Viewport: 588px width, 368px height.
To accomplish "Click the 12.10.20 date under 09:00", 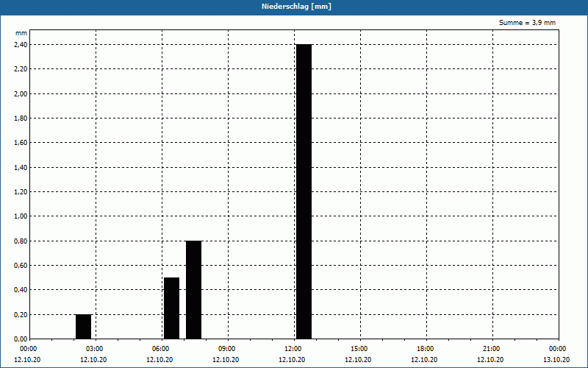I will click(226, 360).
